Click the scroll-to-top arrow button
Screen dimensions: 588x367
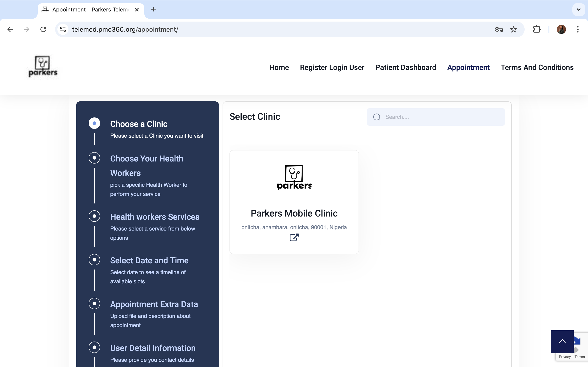pos(562,342)
